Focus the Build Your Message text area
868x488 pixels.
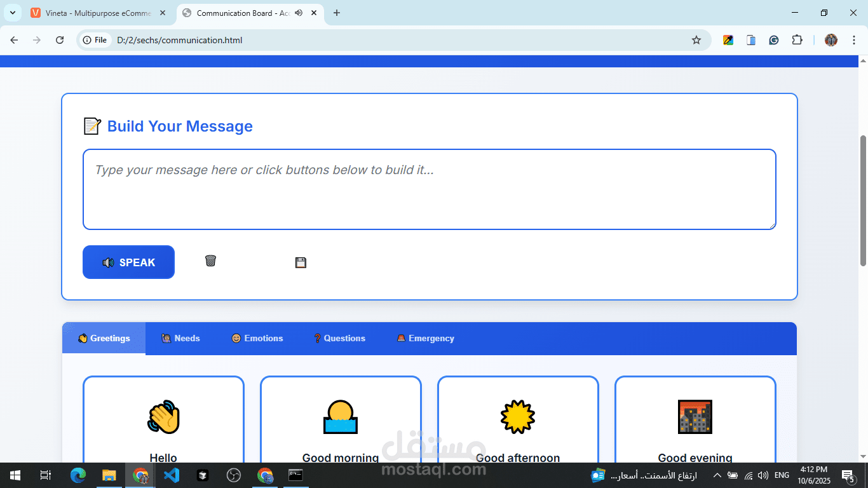(430, 189)
